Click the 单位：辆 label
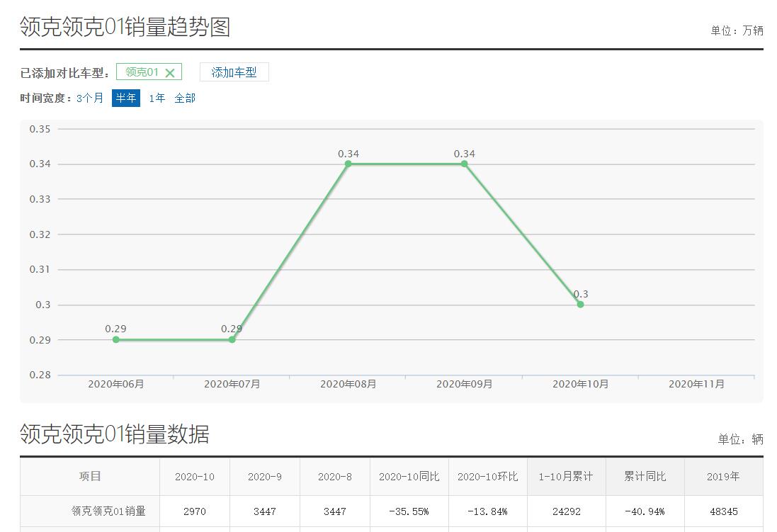This screenshot has height=532, width=777. point(740,439)
